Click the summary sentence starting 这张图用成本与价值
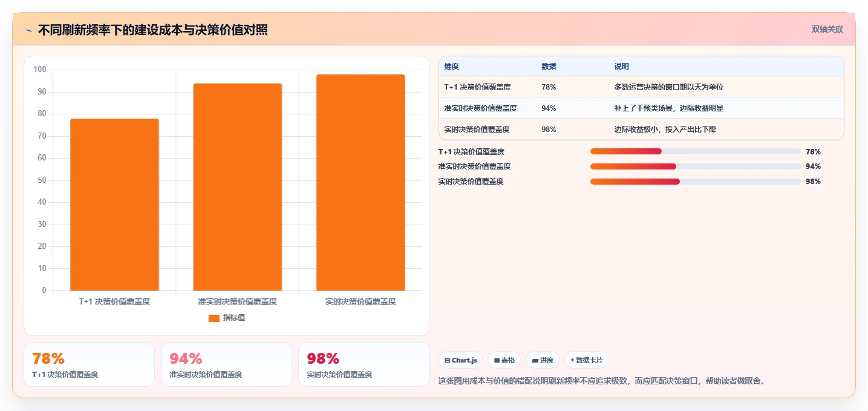This screenshot has height=411, width=868. click(602, 381)
